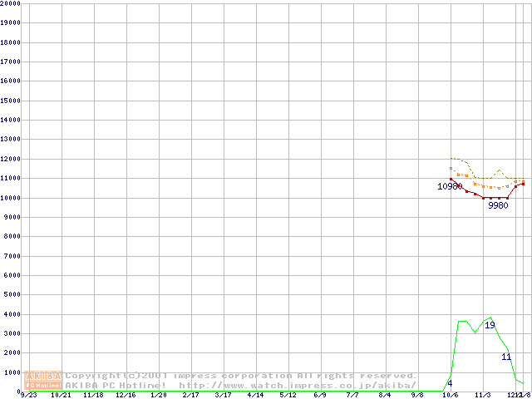
Task: Click the 19 label on green line
Action: [490, 325]
